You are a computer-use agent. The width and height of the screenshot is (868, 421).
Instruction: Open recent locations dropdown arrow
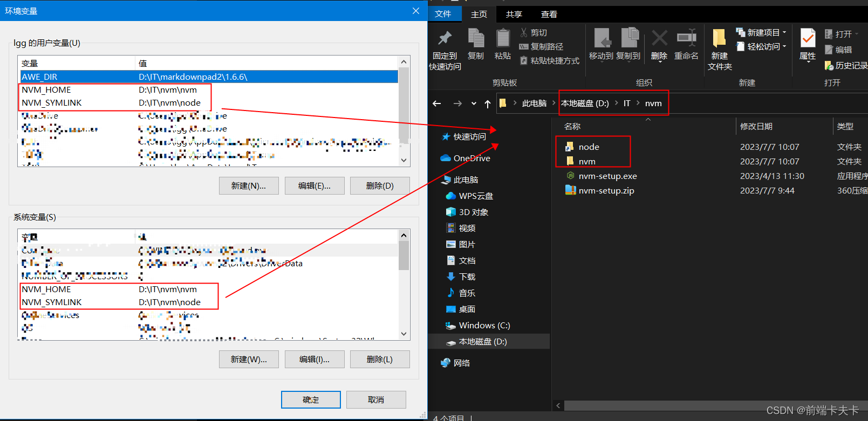474,103
